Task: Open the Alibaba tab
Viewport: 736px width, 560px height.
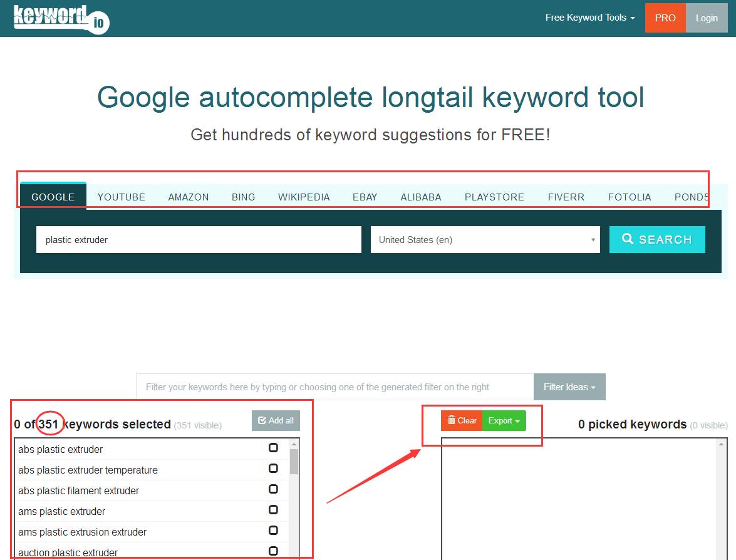Action: pos(421,197)
